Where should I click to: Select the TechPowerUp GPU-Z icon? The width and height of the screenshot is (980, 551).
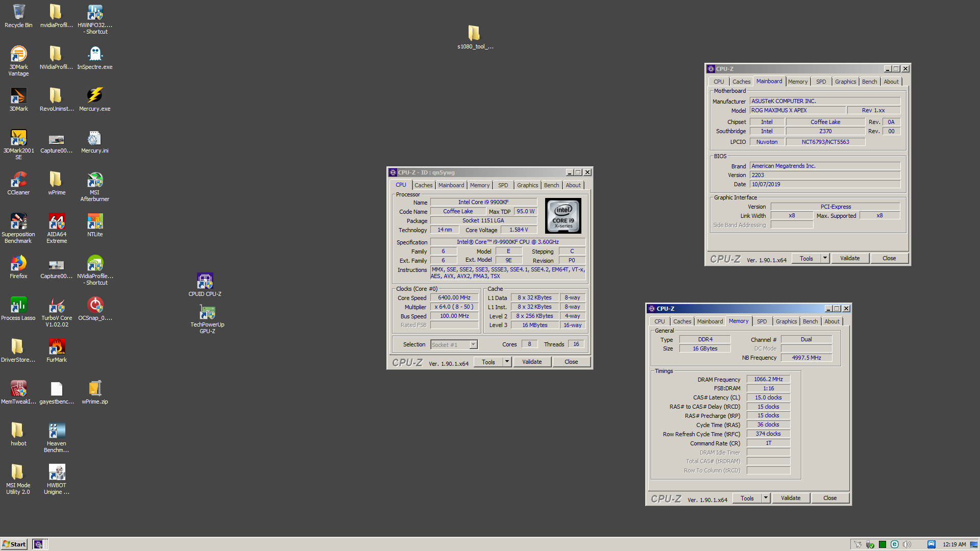click(x=207, y=312)
